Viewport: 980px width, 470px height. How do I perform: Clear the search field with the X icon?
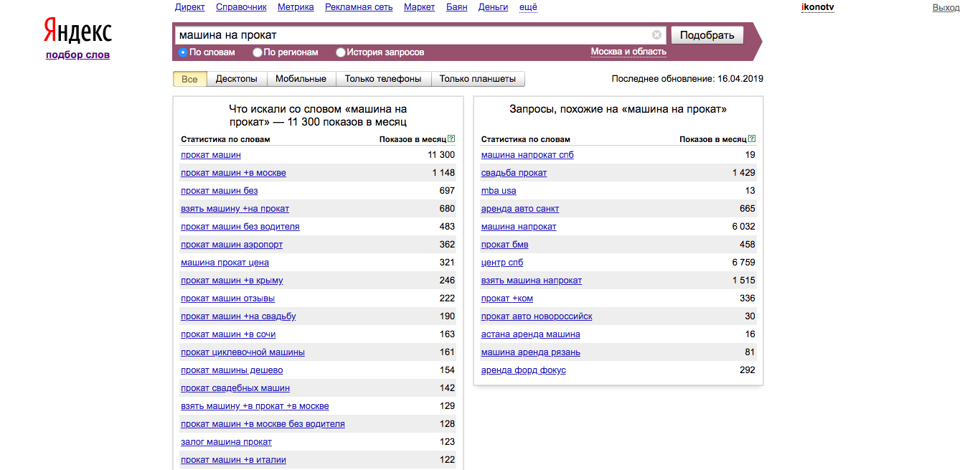(x=656, y=35)
